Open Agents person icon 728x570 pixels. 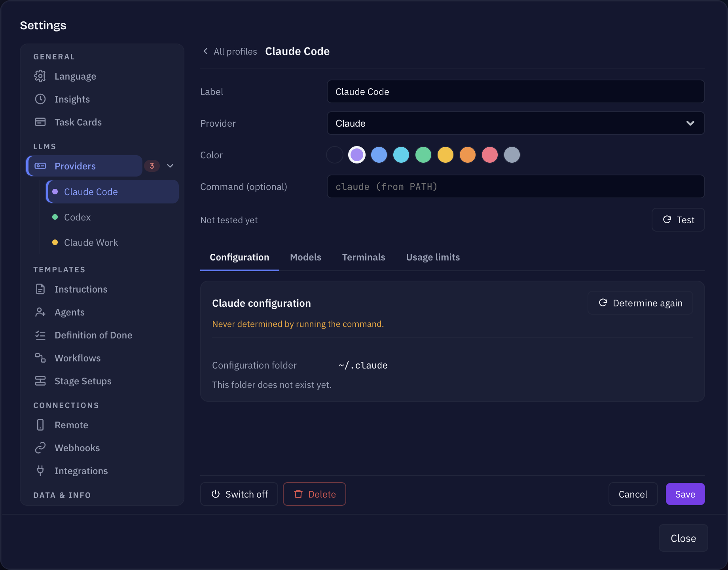click(x=40, y=312)
